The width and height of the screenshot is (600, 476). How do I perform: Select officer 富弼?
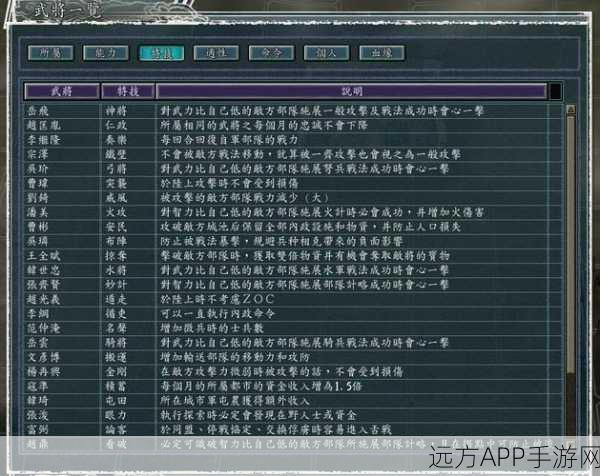[x=38, y=429]
